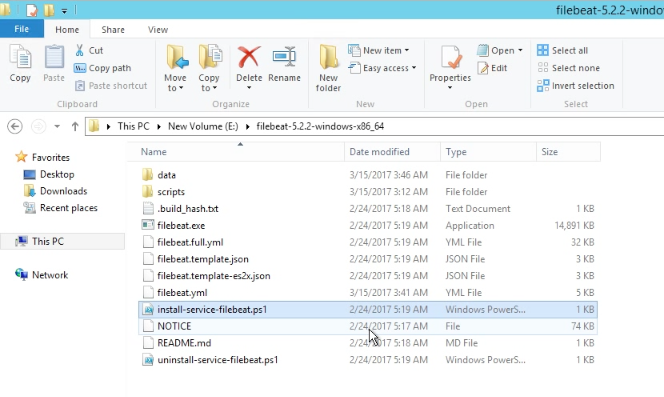Click the title bar New folder quick access icon
Screen dimensions: 664x397
[49, 10]
